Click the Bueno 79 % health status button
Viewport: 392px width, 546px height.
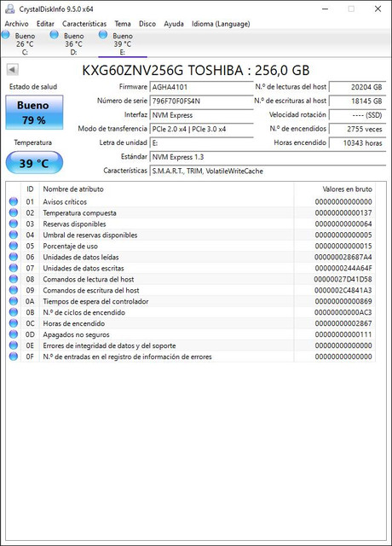coord(34,112)
